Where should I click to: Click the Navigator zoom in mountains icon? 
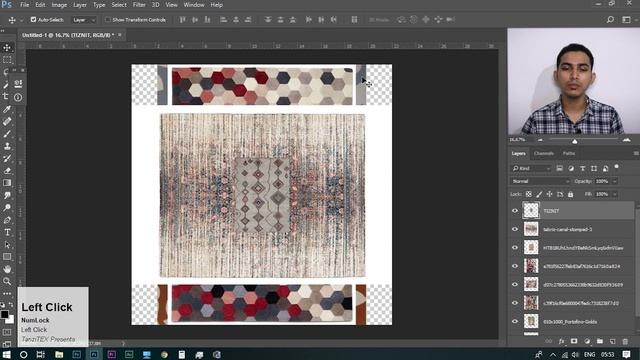627,140
